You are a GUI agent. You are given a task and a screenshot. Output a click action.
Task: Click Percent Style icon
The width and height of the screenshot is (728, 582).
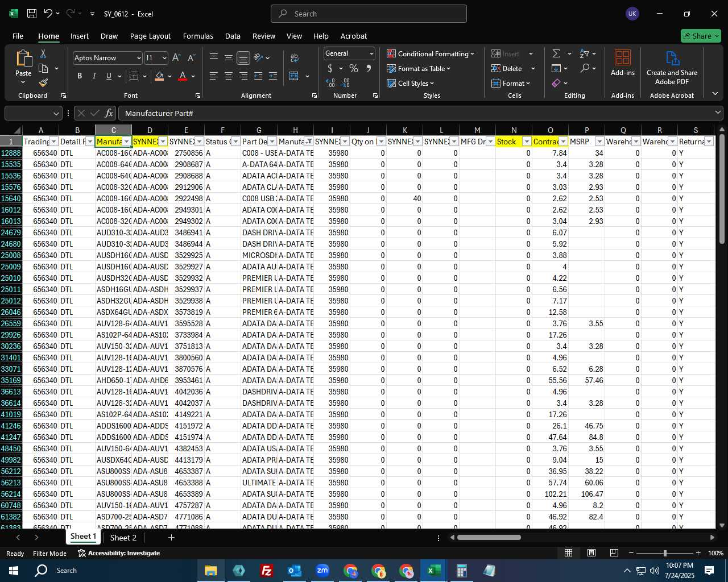(354, 68)
